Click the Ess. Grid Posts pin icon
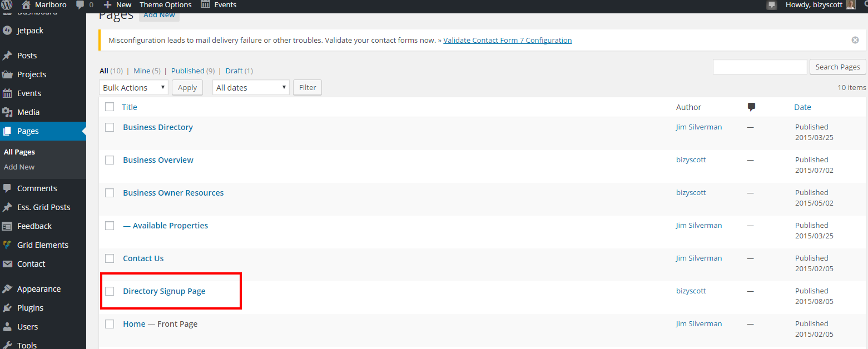The image size is (868, 349). click(x=7, y=207)
